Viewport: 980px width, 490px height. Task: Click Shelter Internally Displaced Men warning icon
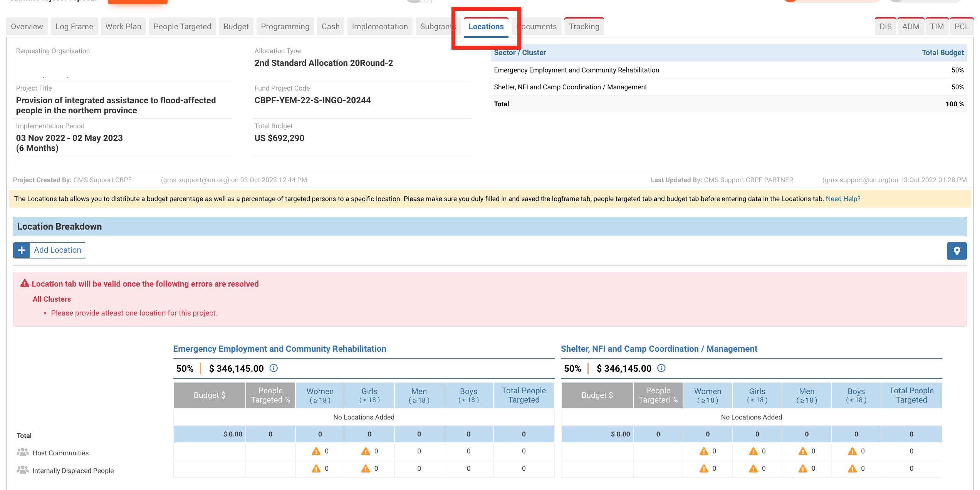point(803,468)
